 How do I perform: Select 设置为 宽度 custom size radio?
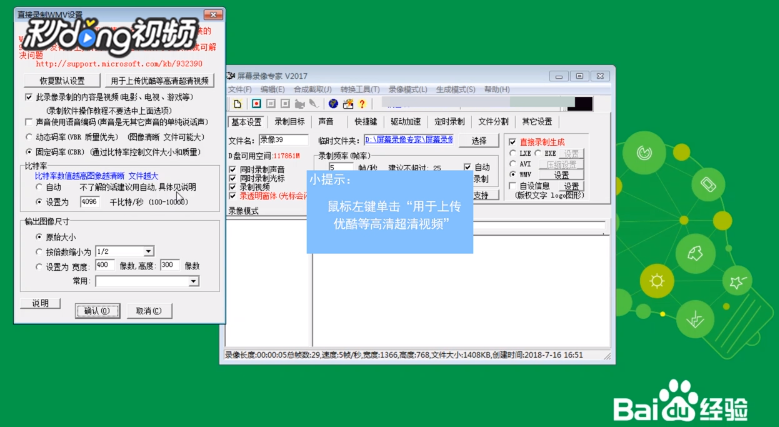click(x=39, y=266)
